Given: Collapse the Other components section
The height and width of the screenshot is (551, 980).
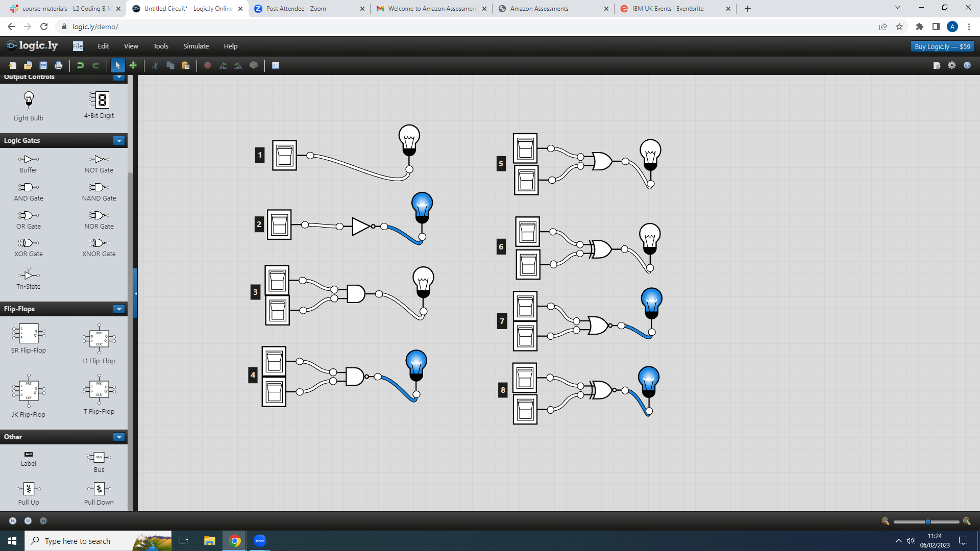Looking at the screenshot, I should click(x=119, y=437).
